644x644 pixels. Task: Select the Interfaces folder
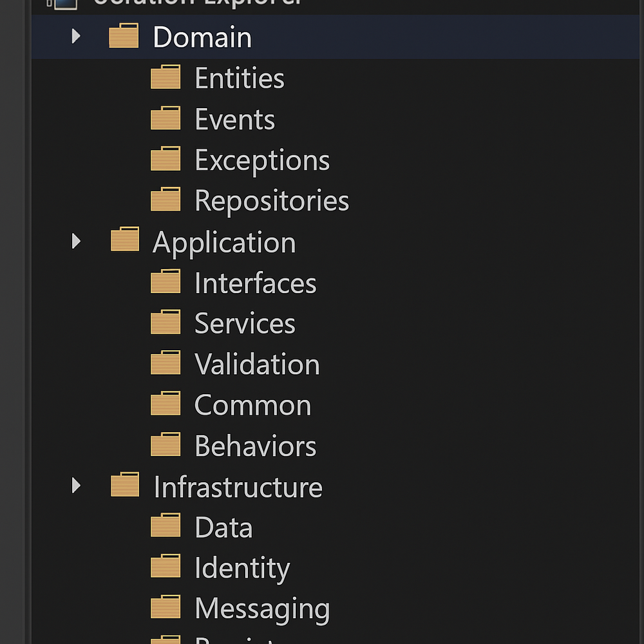255,282
